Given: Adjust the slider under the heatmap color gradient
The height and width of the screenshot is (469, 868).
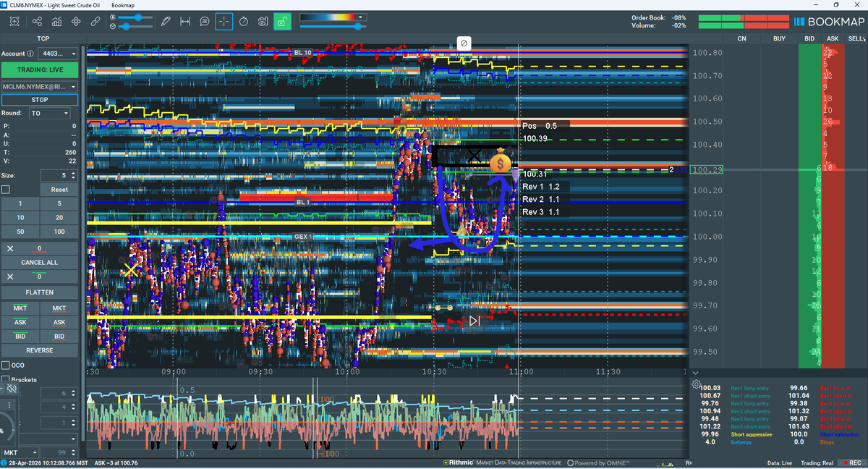Looking at the screenshot, I should [333, 26].
